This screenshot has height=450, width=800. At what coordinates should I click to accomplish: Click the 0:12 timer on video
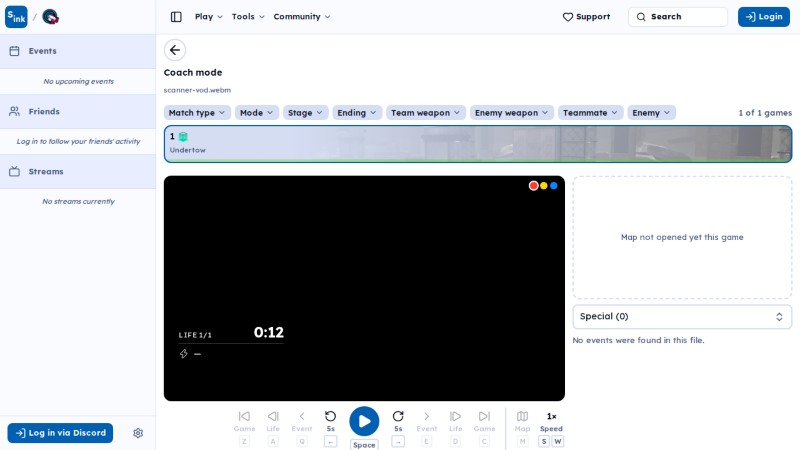pos(269,333)
